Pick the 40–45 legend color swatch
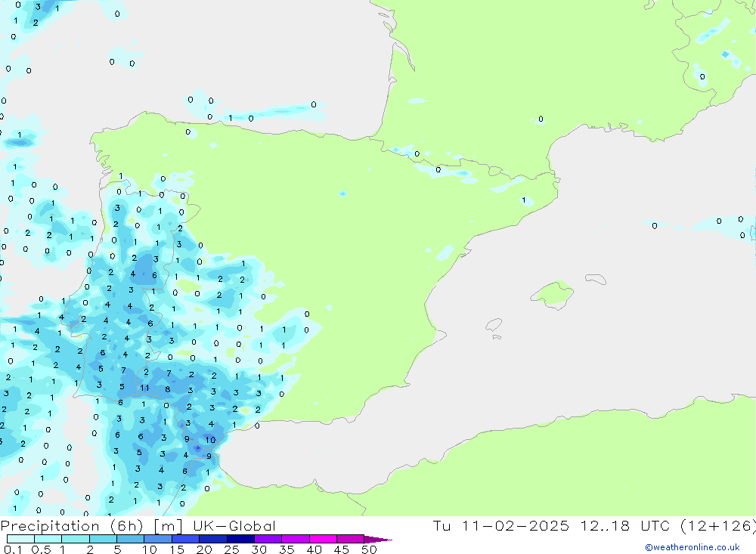 [x=323, y=539]
